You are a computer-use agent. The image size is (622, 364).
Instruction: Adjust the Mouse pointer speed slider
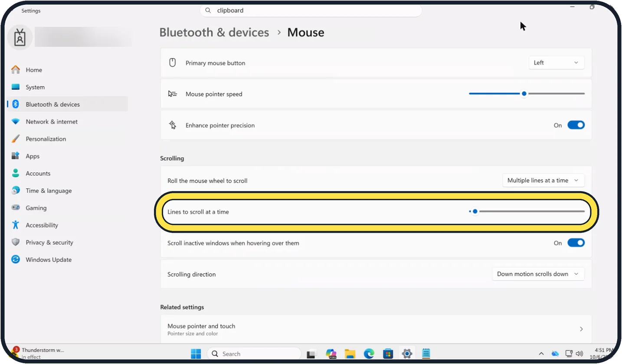pyautogui.click(x=527, y=94)
